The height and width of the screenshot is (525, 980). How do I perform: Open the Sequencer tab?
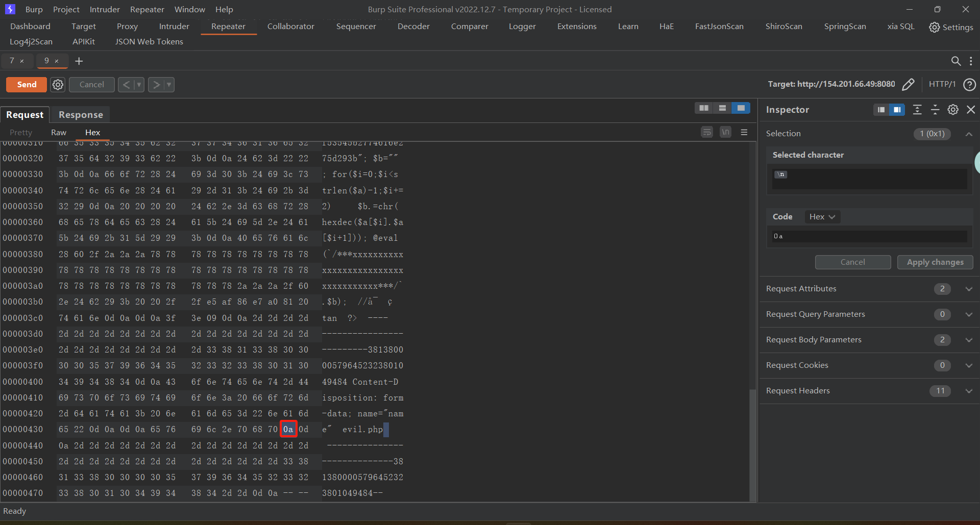(x=356, y=27)
